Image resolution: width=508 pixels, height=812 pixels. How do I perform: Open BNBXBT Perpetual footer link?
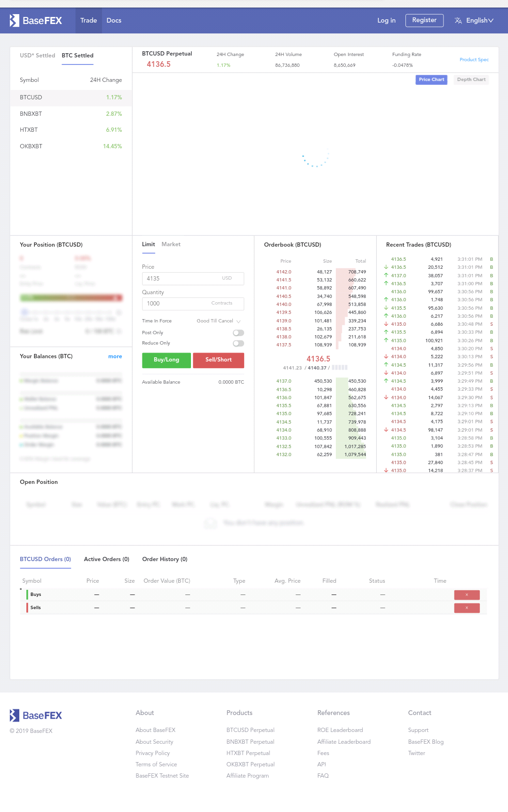pos(250,742)
